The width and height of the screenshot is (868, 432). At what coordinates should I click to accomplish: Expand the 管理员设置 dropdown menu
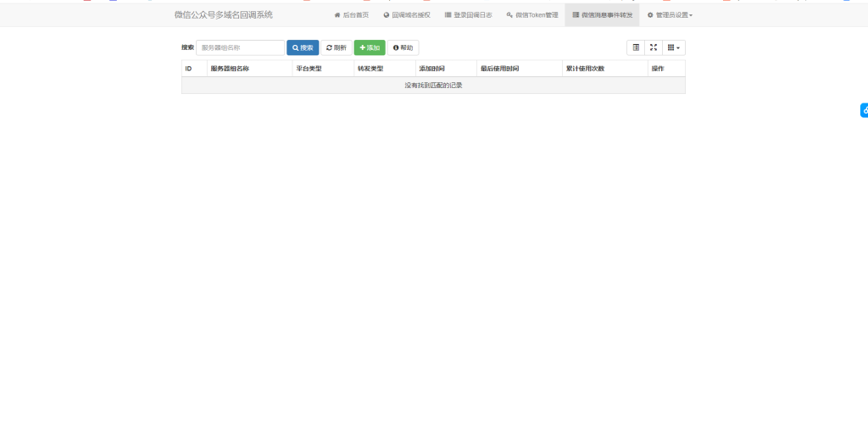[x=670, y=15]
